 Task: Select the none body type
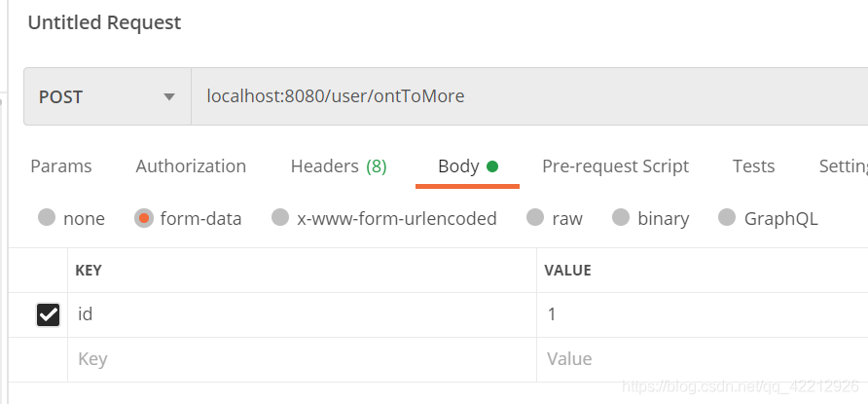[x=47, y=218]
